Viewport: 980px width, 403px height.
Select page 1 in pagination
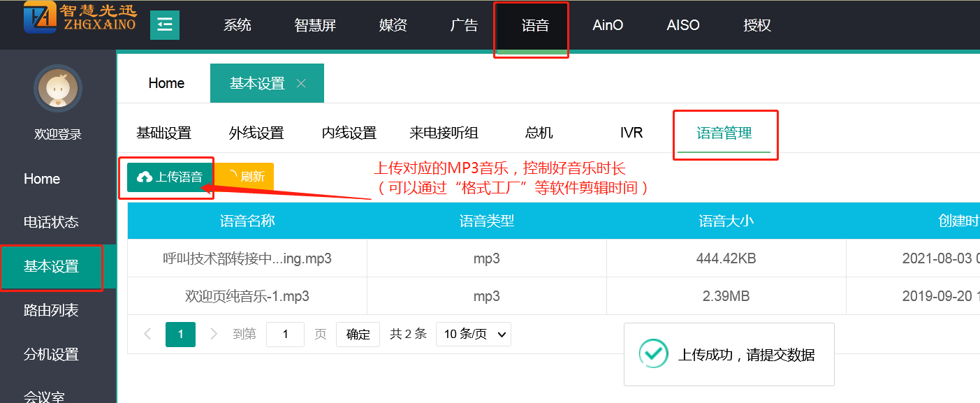pos(180,334)
